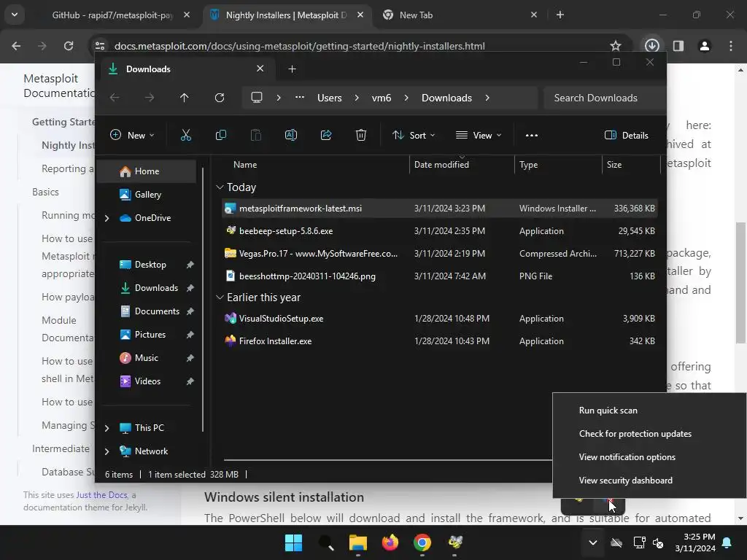The image size is (747, 560).
Task: Click the taskbar clock showing 3:25 PM
Action: [695, 542]
